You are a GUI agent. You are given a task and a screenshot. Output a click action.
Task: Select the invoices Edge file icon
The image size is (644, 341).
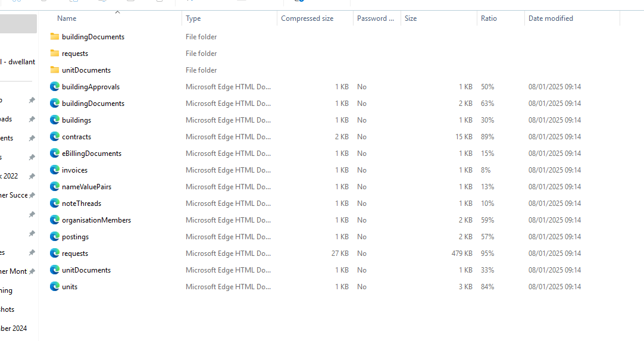[55, 170]
